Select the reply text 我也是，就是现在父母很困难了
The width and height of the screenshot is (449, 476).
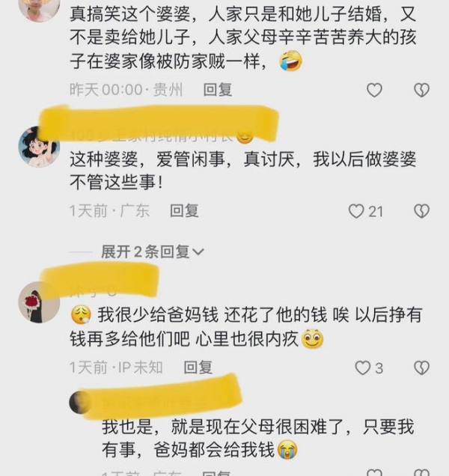click(x=222, y=427)
